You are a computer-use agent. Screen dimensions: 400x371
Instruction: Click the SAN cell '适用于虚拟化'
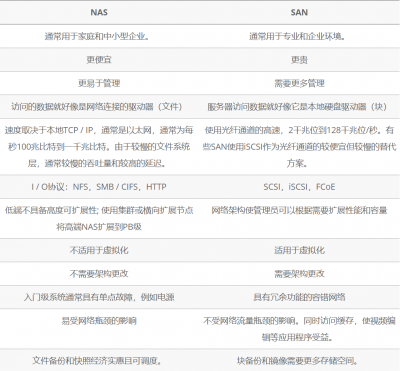[x=299, y=250]
